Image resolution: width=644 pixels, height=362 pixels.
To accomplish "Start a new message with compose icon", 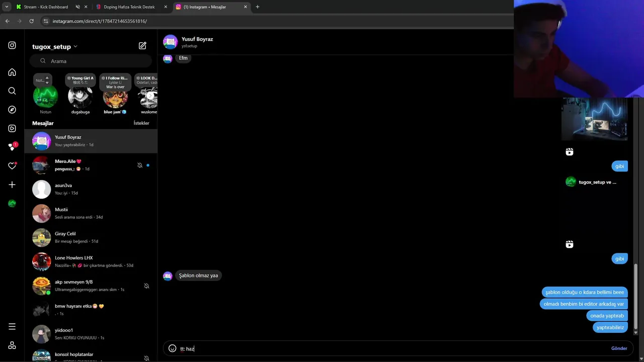I will [142, 46].
